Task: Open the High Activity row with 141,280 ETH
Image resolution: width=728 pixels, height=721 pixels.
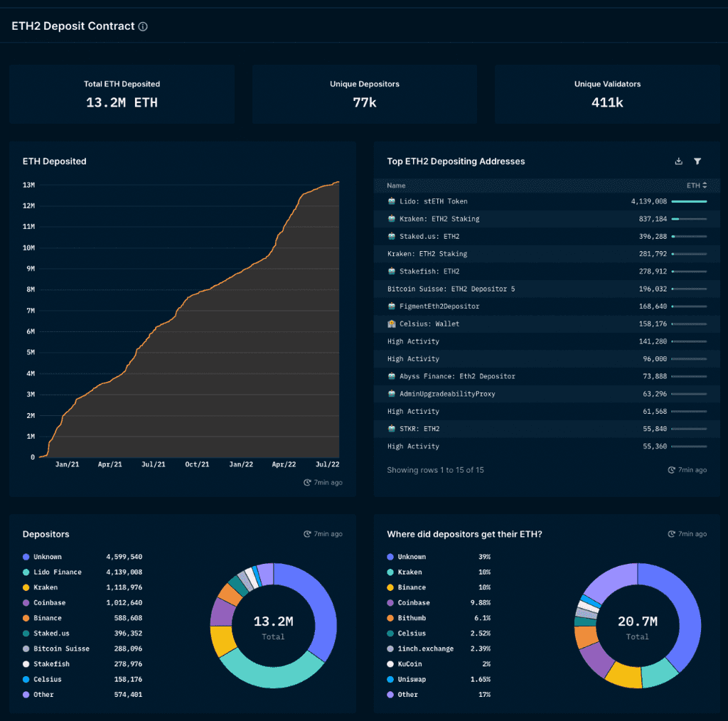Action: click(x=547, y=341)
